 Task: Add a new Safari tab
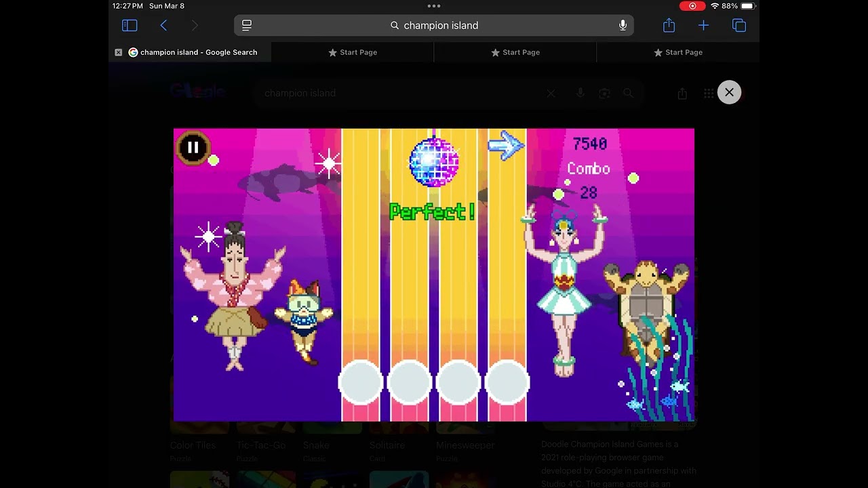pos(703,25)
